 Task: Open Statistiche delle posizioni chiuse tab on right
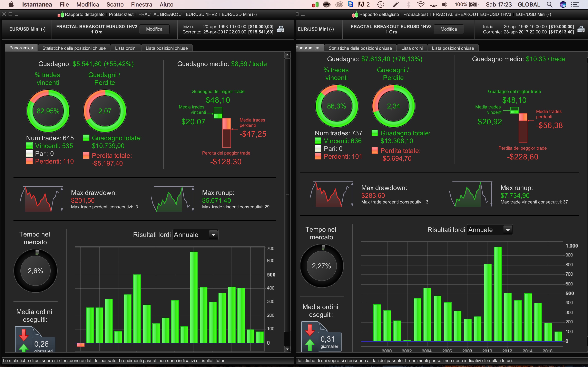pyautogui.click(x=360, y=48)
